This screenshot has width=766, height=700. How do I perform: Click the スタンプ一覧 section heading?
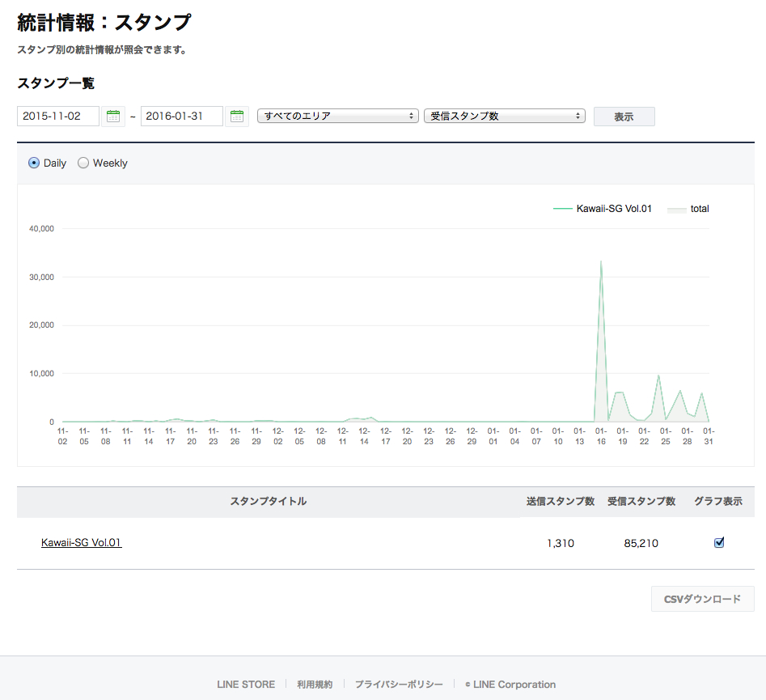click(56, 83)
